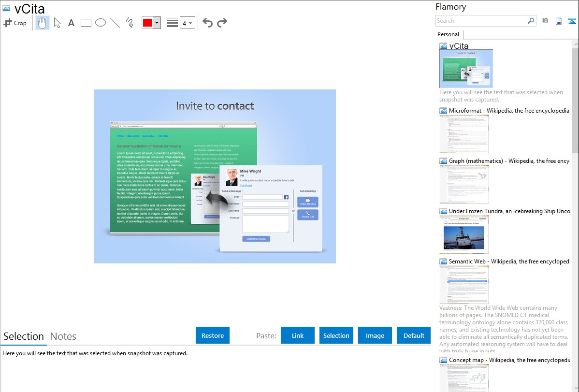Switch to the Personal tab

pyautogui.click(x=449, y=34)
